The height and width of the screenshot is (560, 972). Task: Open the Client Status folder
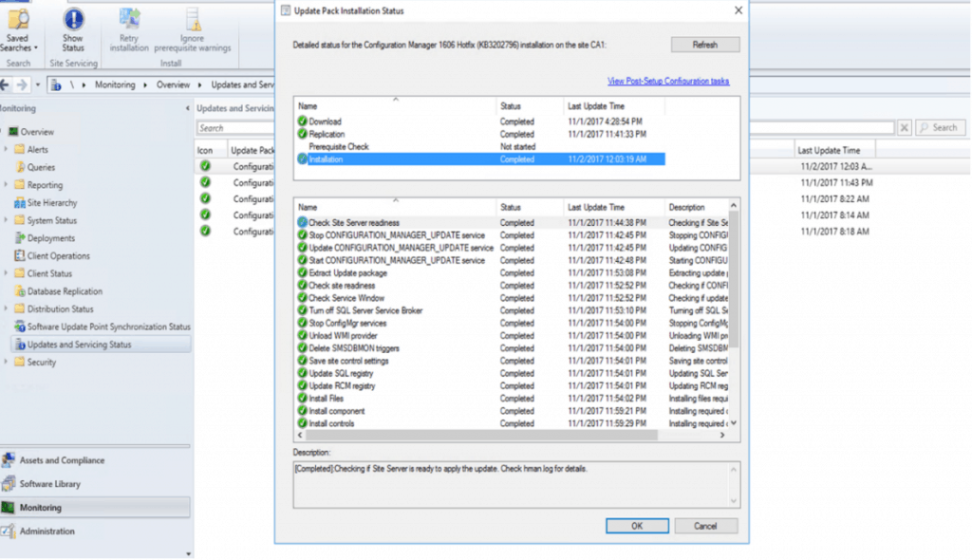(44, 273)
